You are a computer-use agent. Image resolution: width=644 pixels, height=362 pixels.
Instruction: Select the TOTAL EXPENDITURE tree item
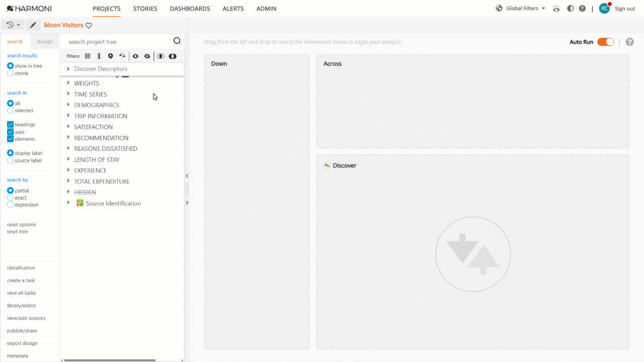102,182
